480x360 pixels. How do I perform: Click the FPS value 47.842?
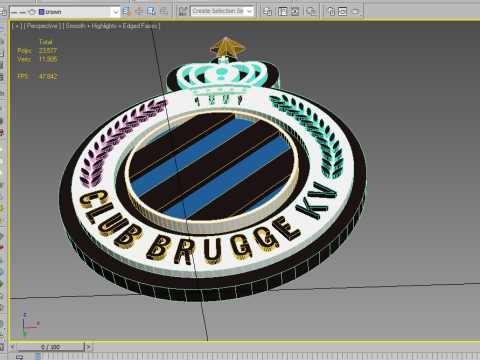point(48,77)
